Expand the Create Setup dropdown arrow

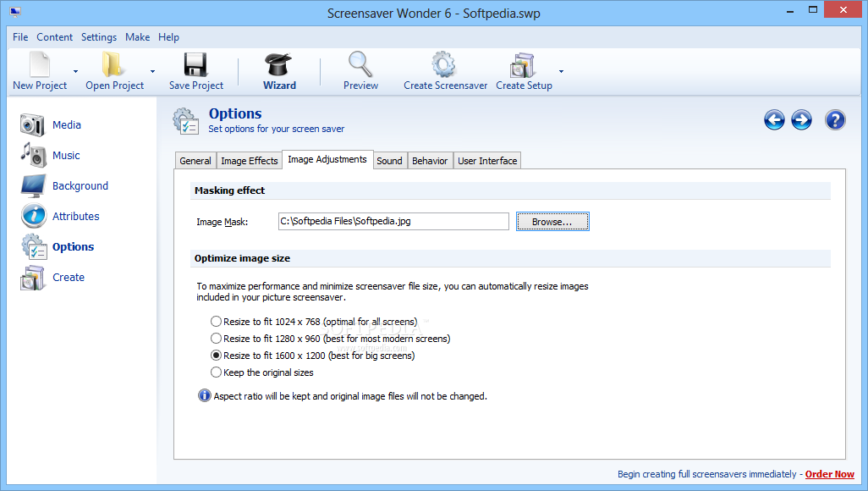pos(561,71)
